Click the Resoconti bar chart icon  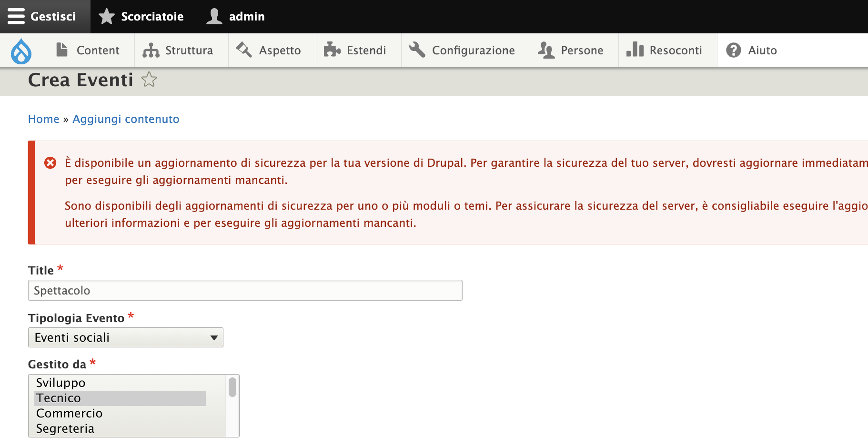coord(635,50)
